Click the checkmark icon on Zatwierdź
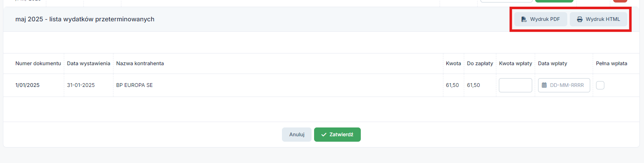This screenshot has height=163, width=644. pyautogui.click(x=324, y=135)
